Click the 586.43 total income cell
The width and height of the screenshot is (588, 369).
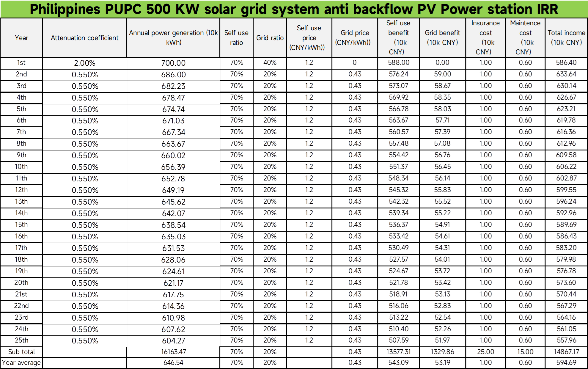(x=566, y=236)
